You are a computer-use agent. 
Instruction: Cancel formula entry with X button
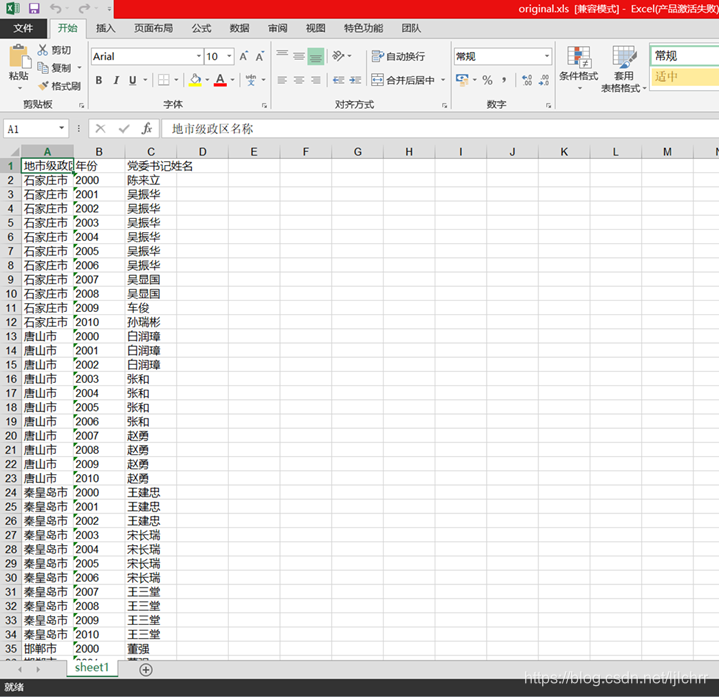(x=100, y=128)
